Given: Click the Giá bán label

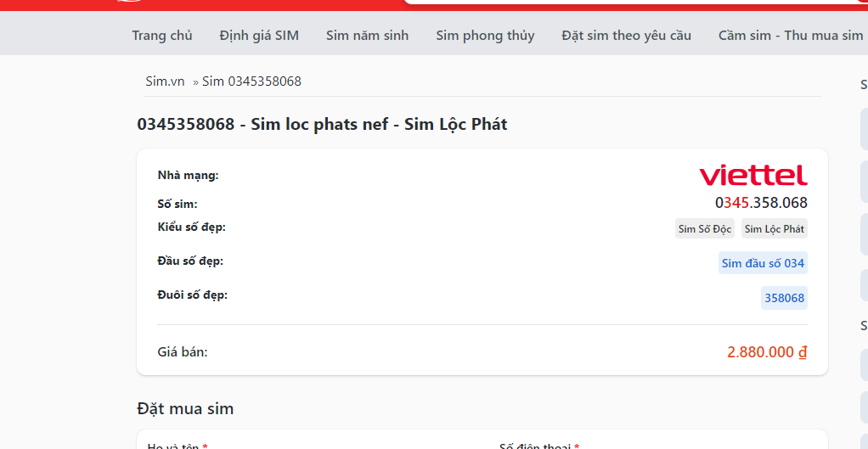Looking at the screenshot, I should [x=183, y=351].
